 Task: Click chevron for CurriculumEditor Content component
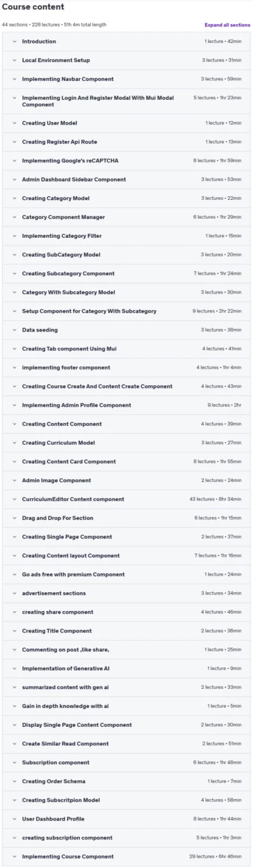(14, 499)
